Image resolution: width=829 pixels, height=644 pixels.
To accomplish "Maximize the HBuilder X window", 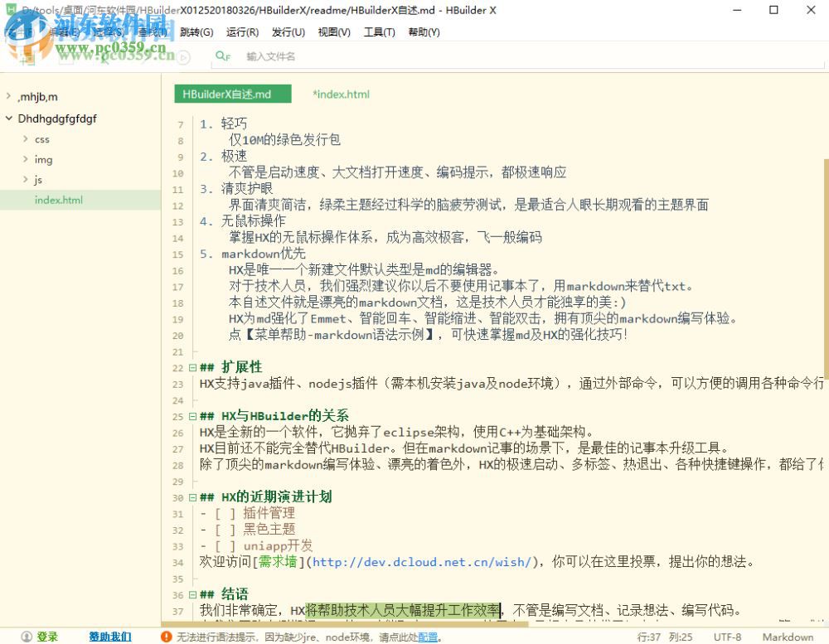I will (773, 10).
